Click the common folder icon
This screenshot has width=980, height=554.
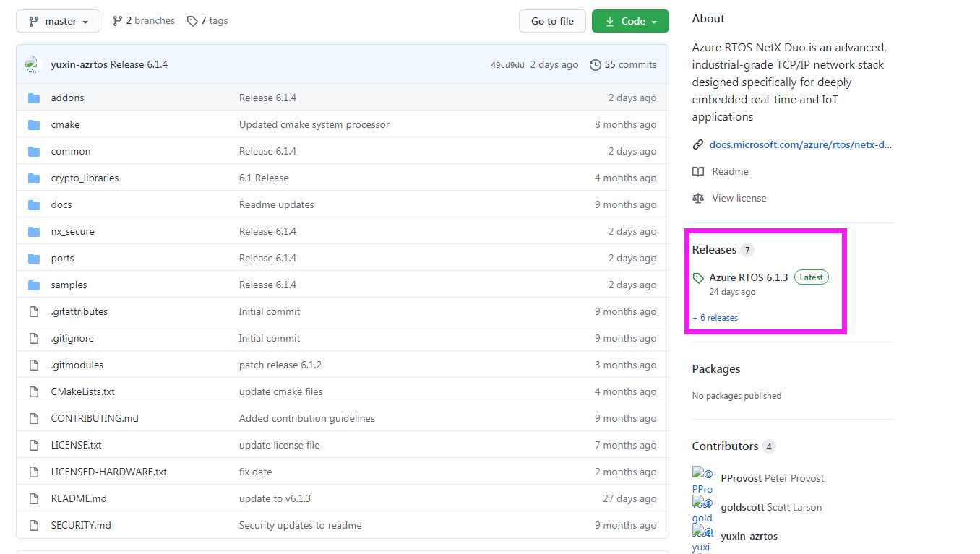[34, 151]
